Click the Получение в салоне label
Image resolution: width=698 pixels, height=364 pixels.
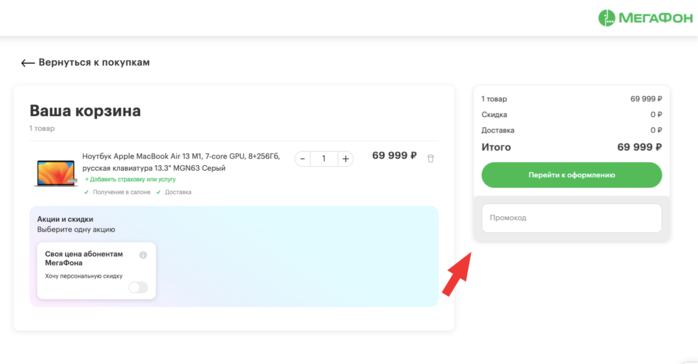click(x=122, y=192)
